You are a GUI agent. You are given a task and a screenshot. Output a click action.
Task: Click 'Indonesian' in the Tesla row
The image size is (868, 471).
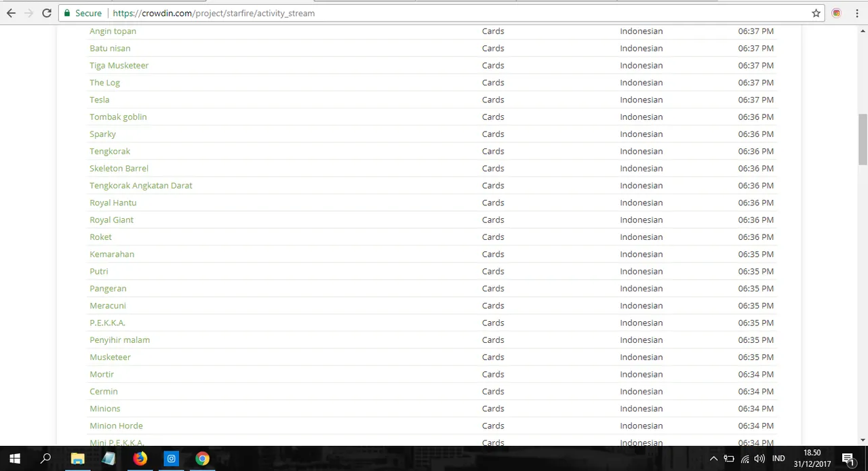(641, 100)
